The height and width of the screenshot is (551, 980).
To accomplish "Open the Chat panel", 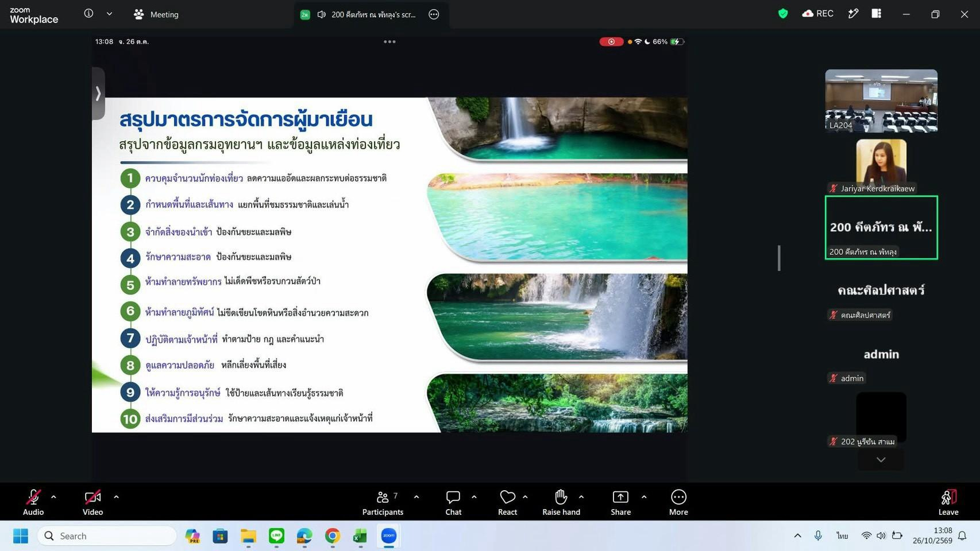I will (453, 503).
